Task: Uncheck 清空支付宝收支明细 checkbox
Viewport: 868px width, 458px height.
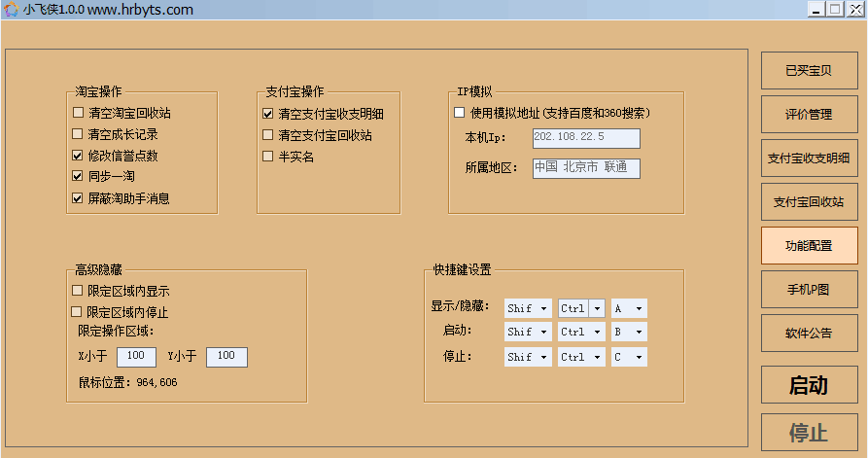Action: [x=268, y=114]
